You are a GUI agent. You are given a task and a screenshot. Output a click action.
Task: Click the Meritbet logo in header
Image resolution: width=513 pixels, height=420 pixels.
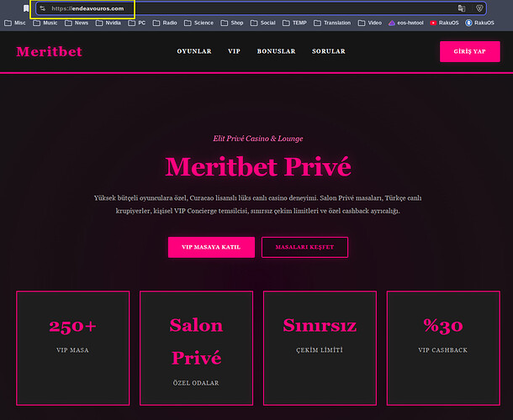[49, 51]
